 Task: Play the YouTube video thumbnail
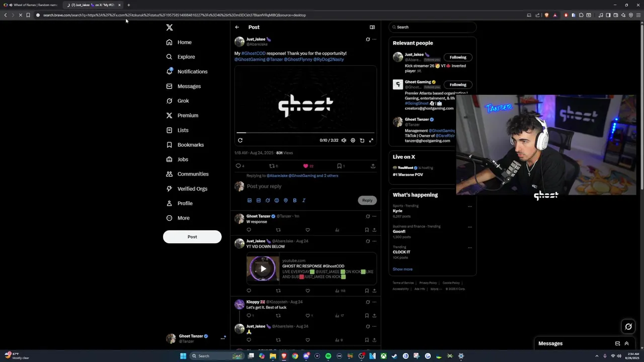(x=263, y=269)
